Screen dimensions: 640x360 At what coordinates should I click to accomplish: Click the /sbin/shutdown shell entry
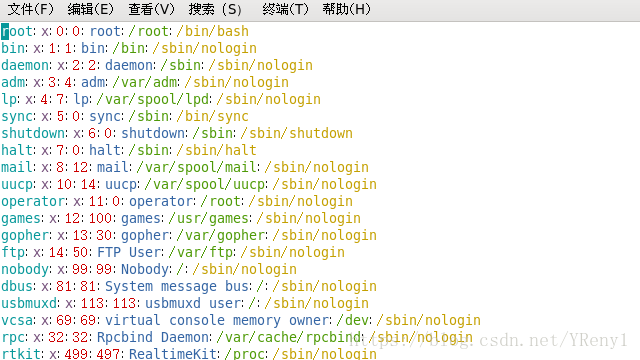tap(297, 133)
